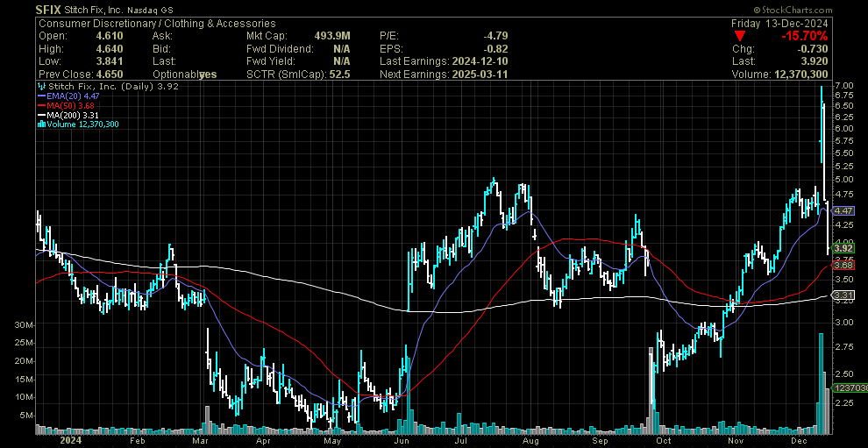Click the white 3.31 price tag on right axis
This screenshot has width=868, height=448.
click(843, 294)
